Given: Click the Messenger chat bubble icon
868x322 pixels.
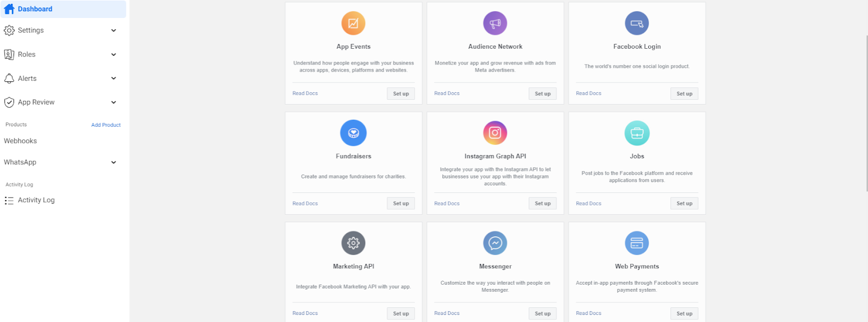Looking at the screenshot, I should coord(495,243).
